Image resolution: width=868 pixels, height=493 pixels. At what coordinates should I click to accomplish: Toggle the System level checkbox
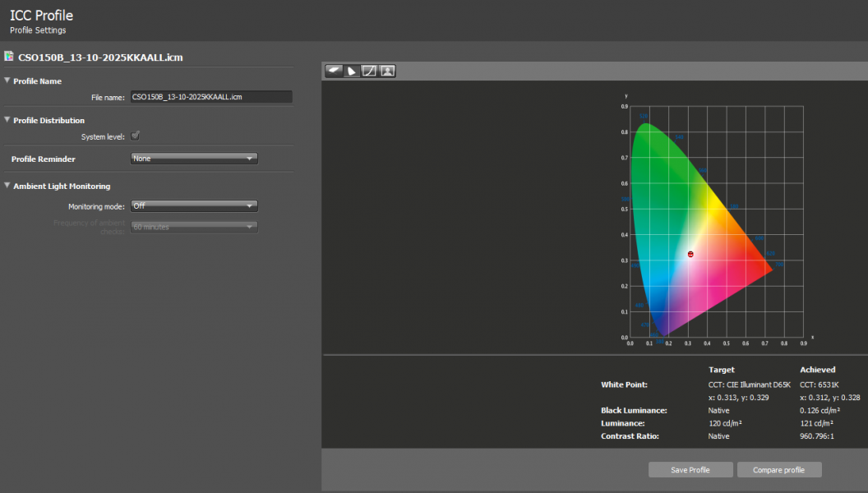136,136
